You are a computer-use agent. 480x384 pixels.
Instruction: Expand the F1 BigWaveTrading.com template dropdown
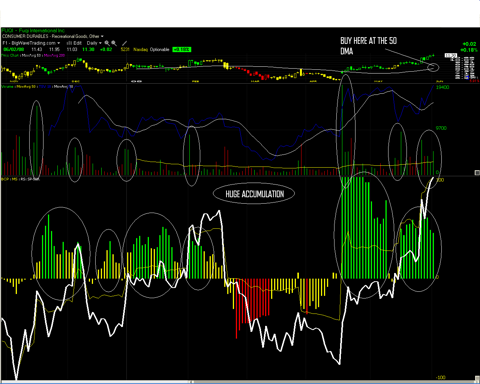coord(31,43)
